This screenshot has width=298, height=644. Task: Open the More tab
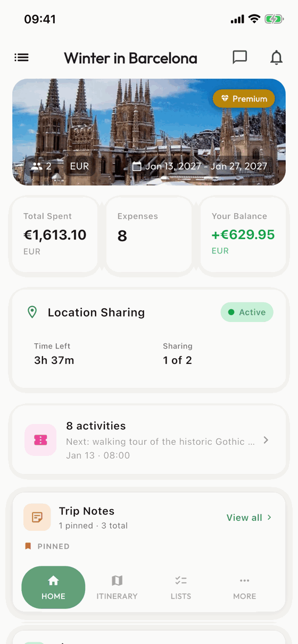[x=245, y=587]
